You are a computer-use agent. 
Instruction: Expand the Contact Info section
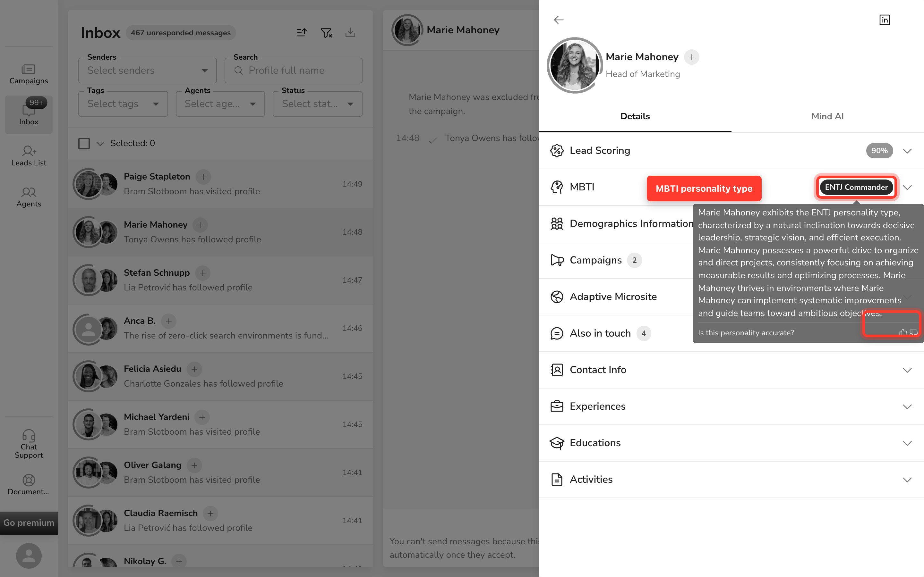pos(731,370)
